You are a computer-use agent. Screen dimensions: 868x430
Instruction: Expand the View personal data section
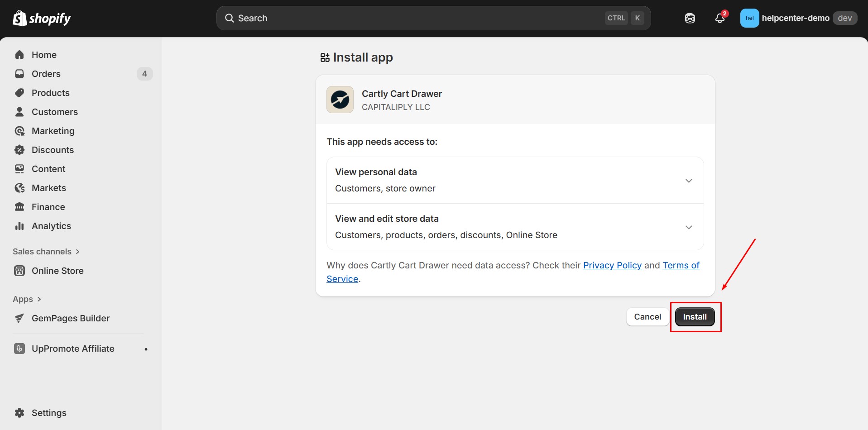[688, 180]
